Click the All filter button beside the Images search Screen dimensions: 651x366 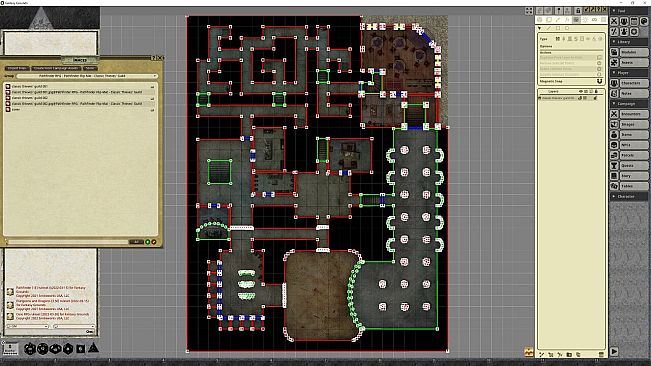coord(136,242)
